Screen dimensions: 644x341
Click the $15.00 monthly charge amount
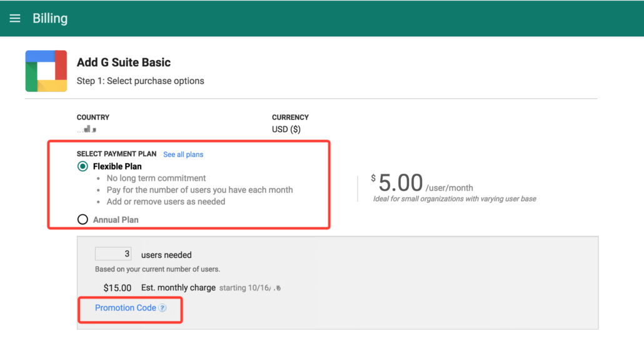point(118,288)
